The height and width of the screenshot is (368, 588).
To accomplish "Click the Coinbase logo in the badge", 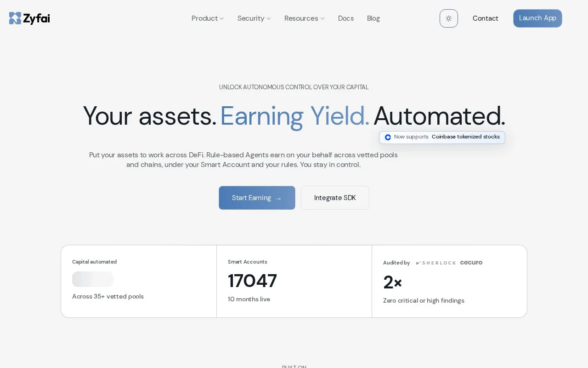I will pos(388,137).
